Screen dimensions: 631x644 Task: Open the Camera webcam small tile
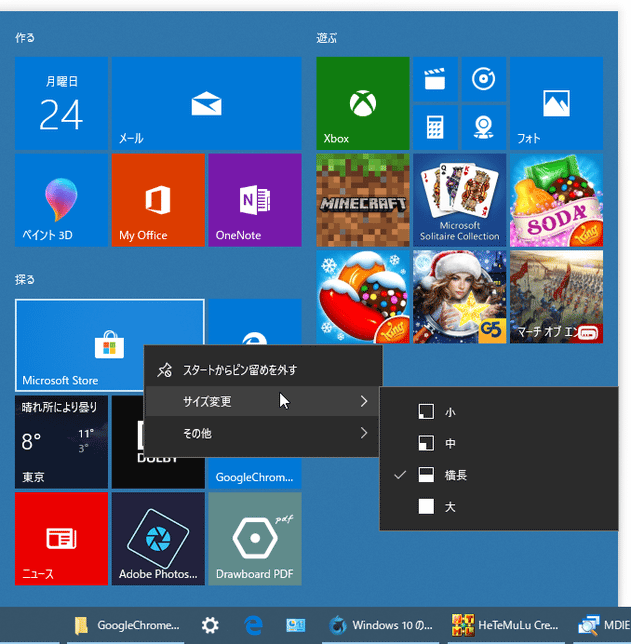tap(484, 127)
